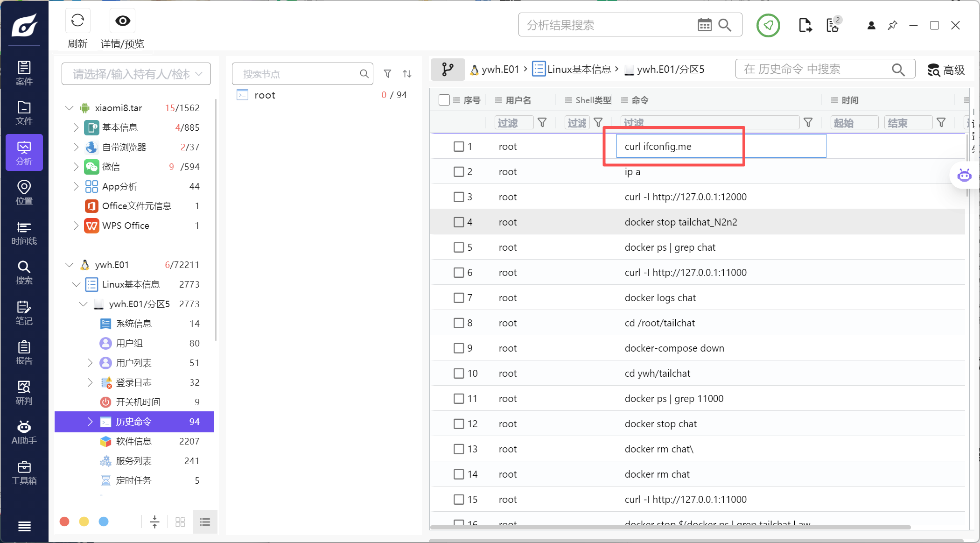
Task: Expand the WPS Office tree node
Action: pos(76,226)
